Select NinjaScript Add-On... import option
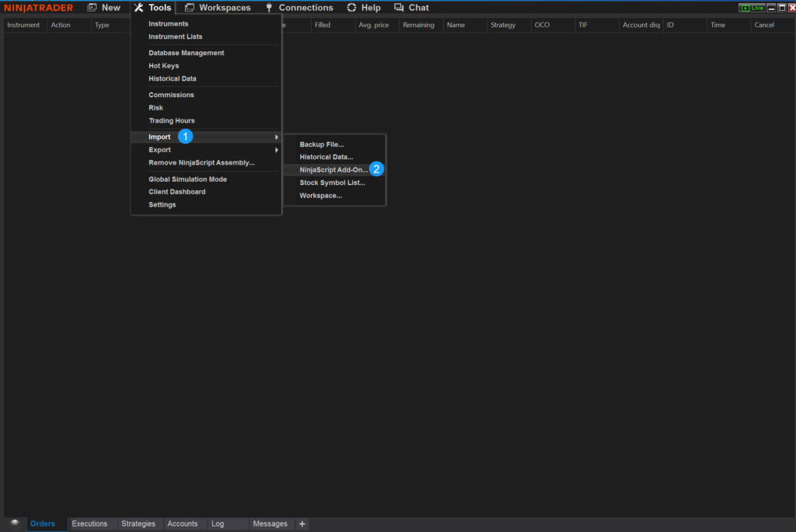The width and height of the screenshot is (796, 532). click(333, 169)
